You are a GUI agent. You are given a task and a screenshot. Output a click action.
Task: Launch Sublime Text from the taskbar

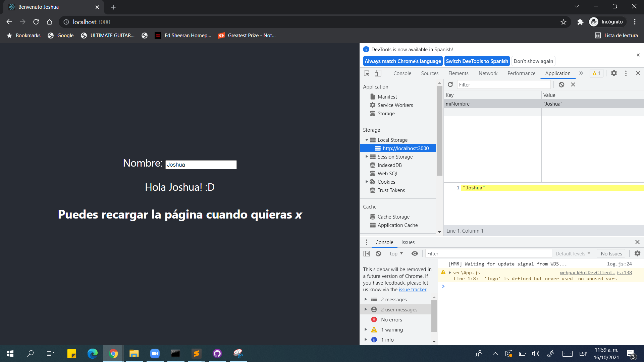196,354
